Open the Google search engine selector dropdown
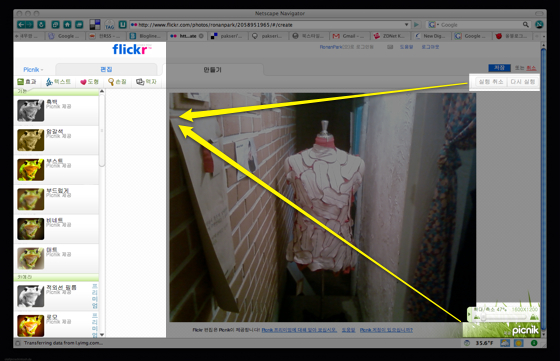The image size is (560, 361). 433,25
